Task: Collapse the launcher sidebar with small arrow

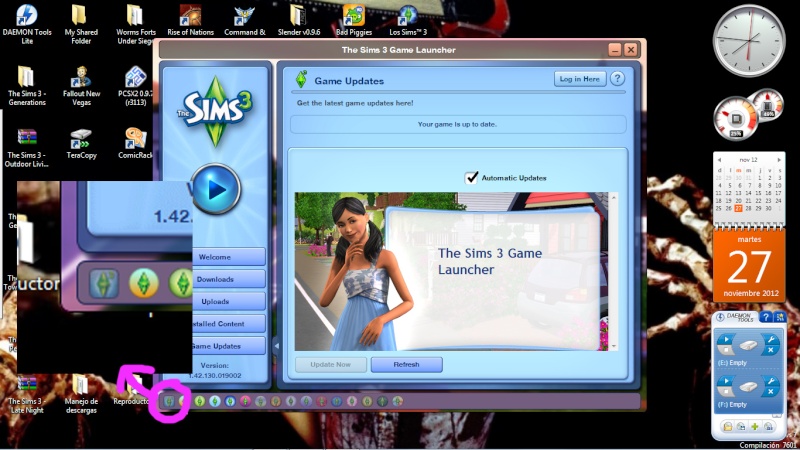Action: tap(276, 346)
